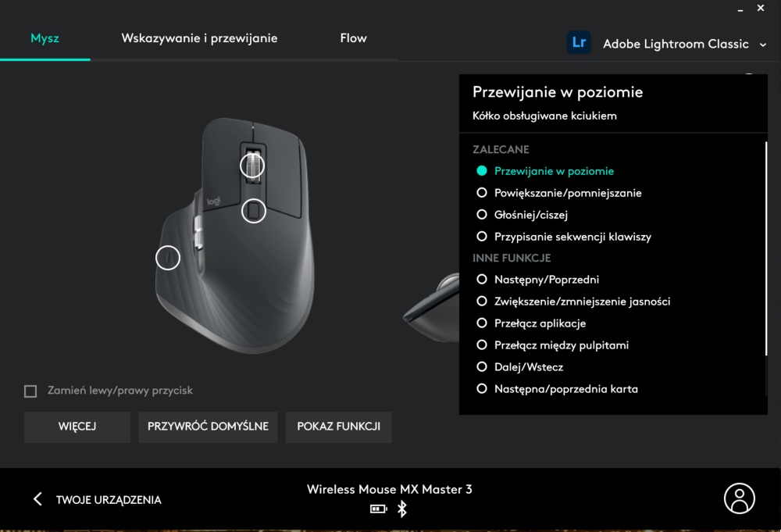Click the battery status icon

coord(379,509)
